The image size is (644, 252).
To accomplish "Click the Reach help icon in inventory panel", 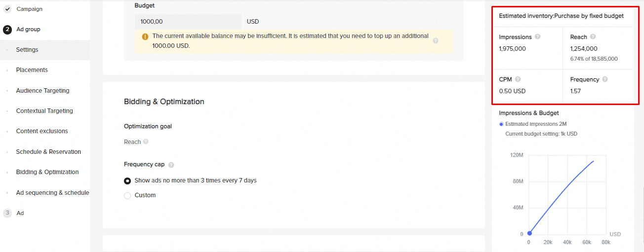I will [x=593, y=37].
